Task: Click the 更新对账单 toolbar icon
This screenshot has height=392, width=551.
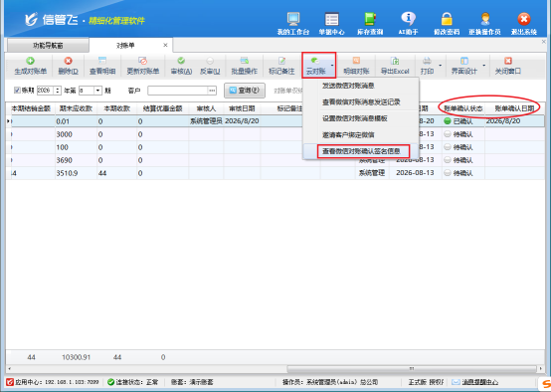Action: 142,61
